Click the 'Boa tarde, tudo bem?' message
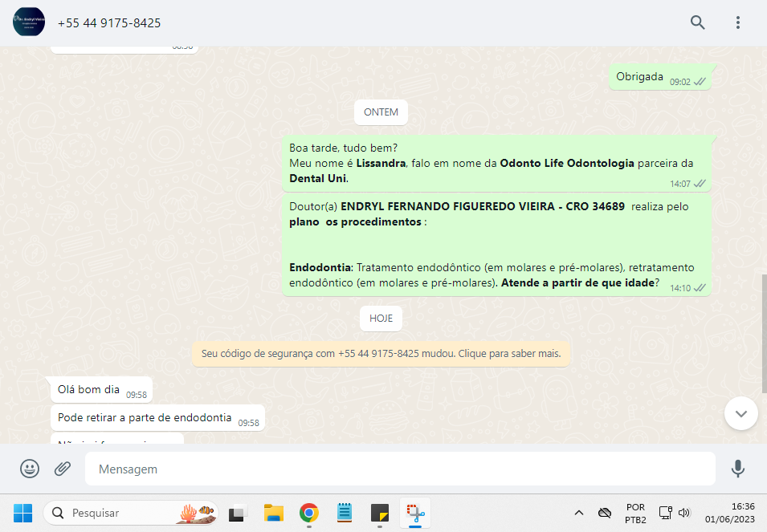767x532 pixels. pyautogui.click(x=496, y=163)
